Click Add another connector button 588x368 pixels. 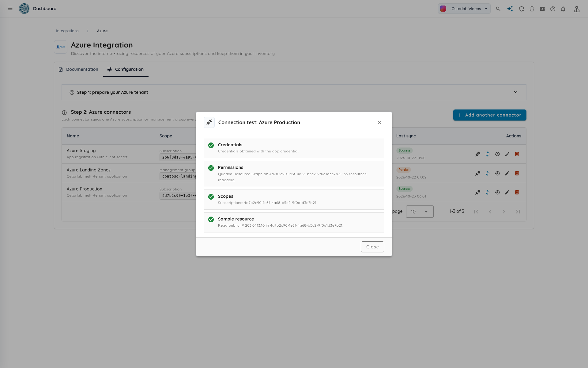point(489,115)
